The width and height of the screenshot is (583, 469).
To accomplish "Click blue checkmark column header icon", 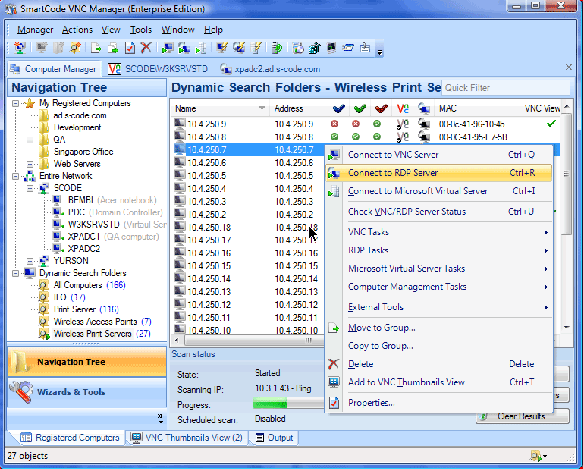I will coord(338,109).
